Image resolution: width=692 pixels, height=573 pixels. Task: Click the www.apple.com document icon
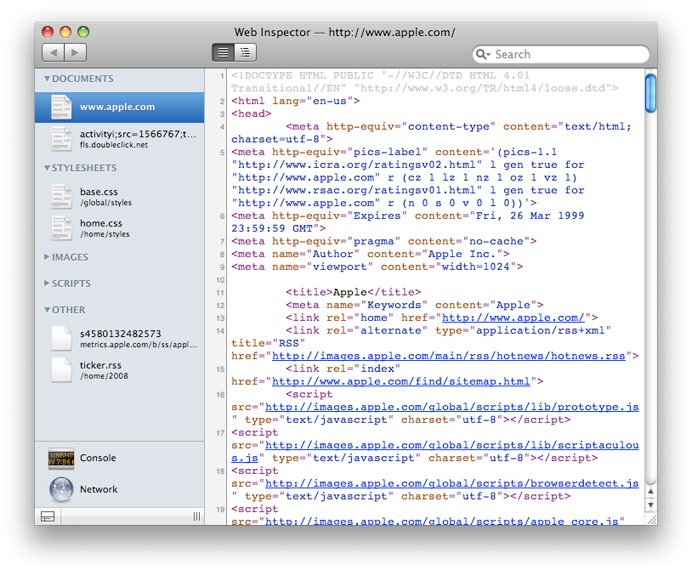61,107
